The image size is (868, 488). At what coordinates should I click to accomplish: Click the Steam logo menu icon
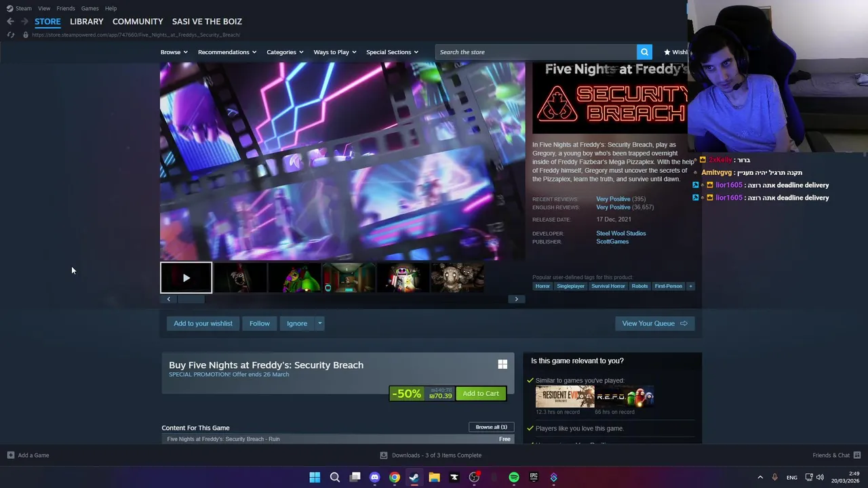point(9,8)
